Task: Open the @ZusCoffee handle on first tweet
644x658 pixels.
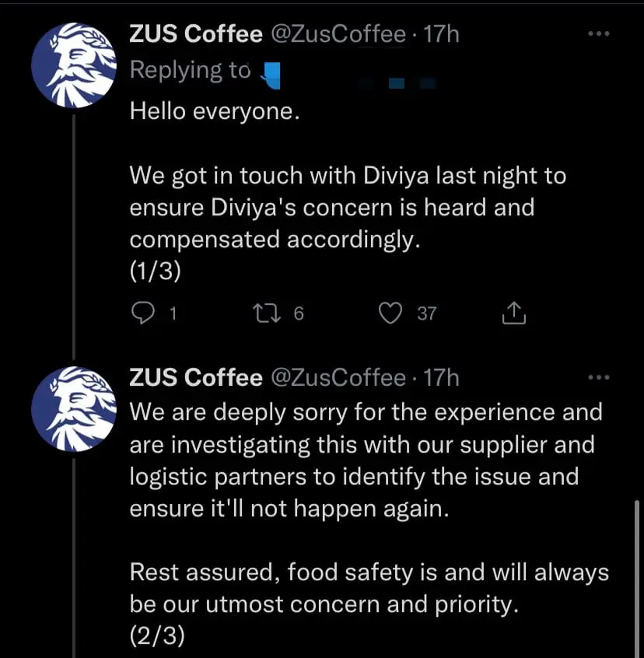Action: tap(338, 34)
